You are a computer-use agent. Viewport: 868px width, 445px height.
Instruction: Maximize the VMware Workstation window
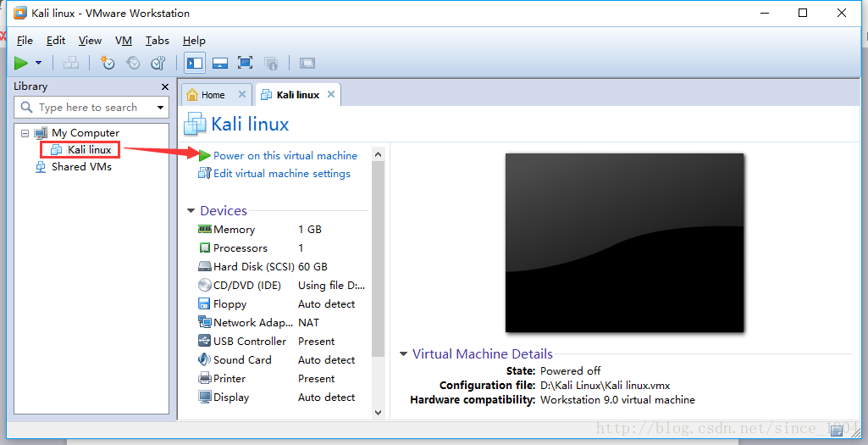point(803,13)
